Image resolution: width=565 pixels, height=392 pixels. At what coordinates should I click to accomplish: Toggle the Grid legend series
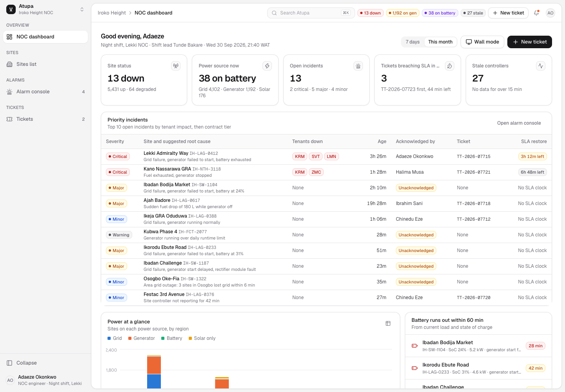(x=115, y=338)
